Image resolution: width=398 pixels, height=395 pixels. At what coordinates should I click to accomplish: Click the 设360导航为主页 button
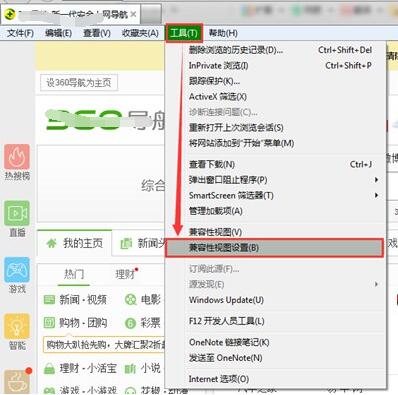79,83
